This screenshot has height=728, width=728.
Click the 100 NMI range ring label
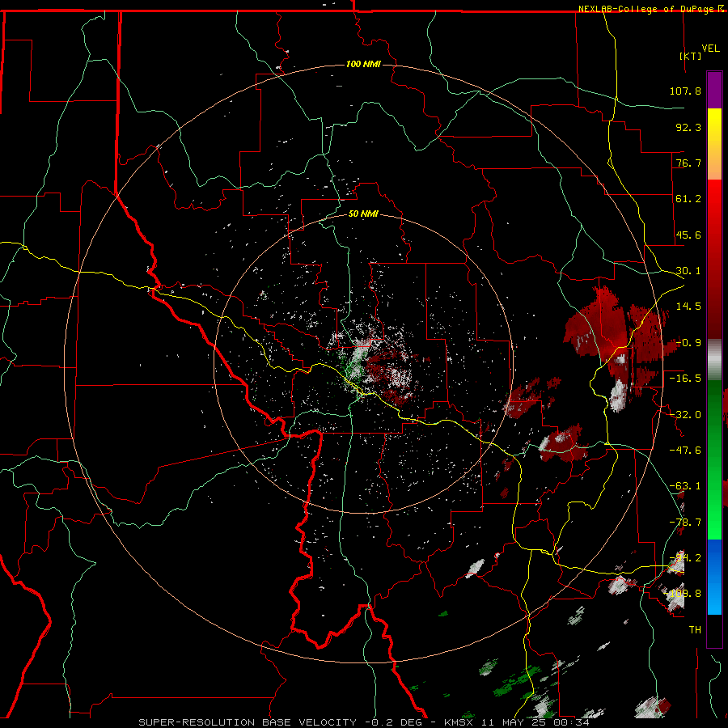pyautogui.click(x=363, y=64)
